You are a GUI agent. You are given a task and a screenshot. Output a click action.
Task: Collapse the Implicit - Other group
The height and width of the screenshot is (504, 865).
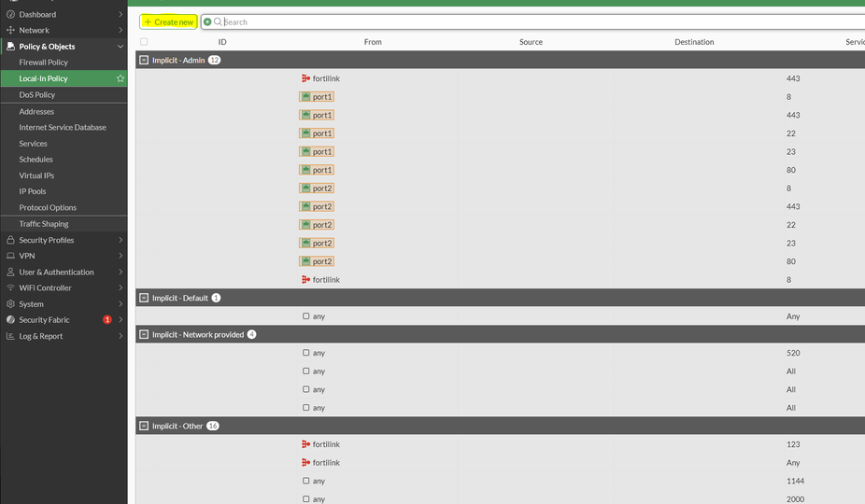144,426
